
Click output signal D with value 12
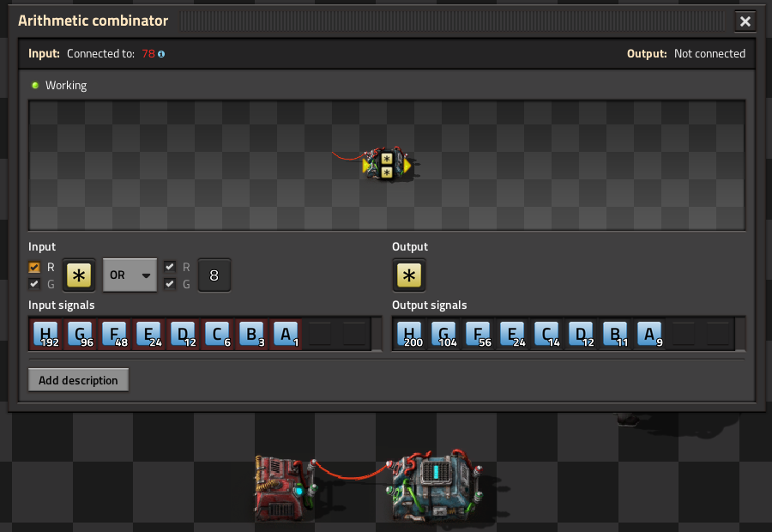coord(582,334)
